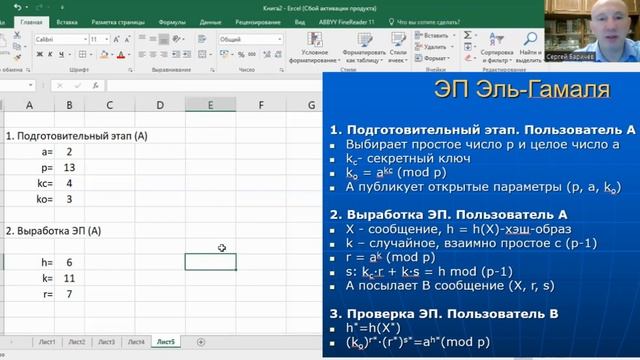640x360 pixels.
Task: Increase font size with the larger A button
Action: 116,39
